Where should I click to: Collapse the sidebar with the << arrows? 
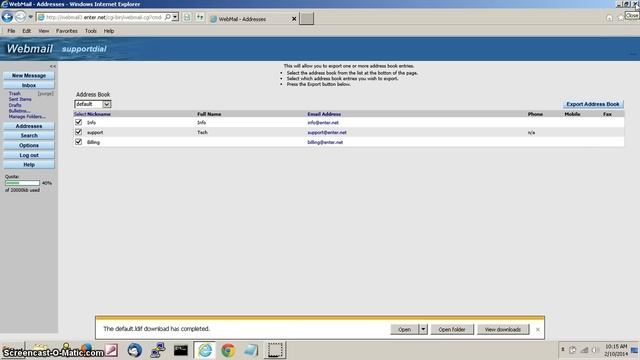[x=53, y=66]
